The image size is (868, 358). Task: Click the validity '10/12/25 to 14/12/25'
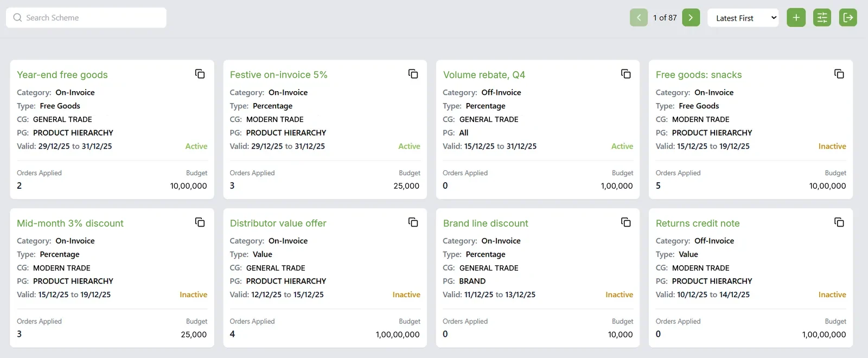[x=713, y=295]
